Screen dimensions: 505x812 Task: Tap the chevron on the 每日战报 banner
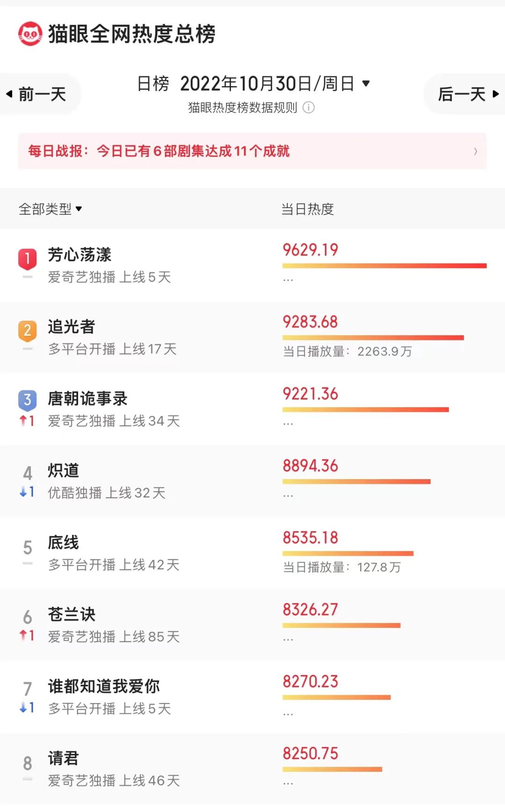(x=476, y=151)
